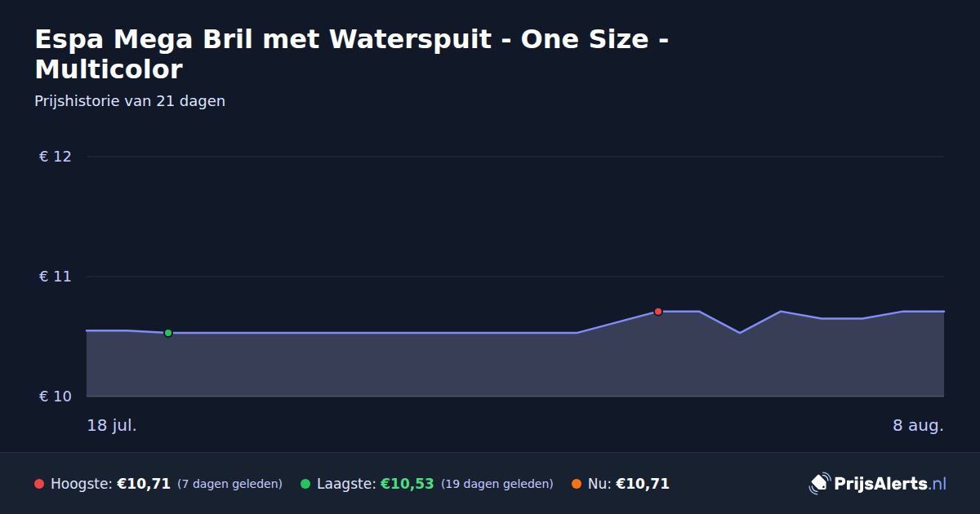Click the shaded area under price line

click(514, 366)
